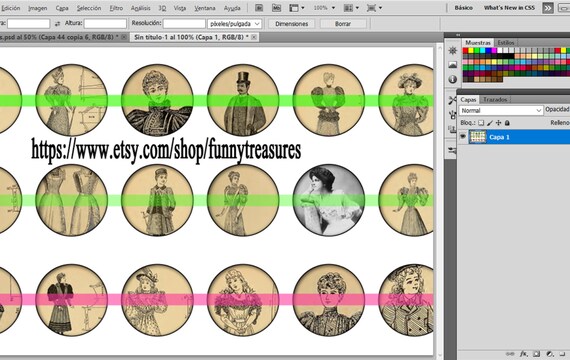Screen dimensions: 570x360
Task: Click the Dimensiones button
Action: (292, 24)
